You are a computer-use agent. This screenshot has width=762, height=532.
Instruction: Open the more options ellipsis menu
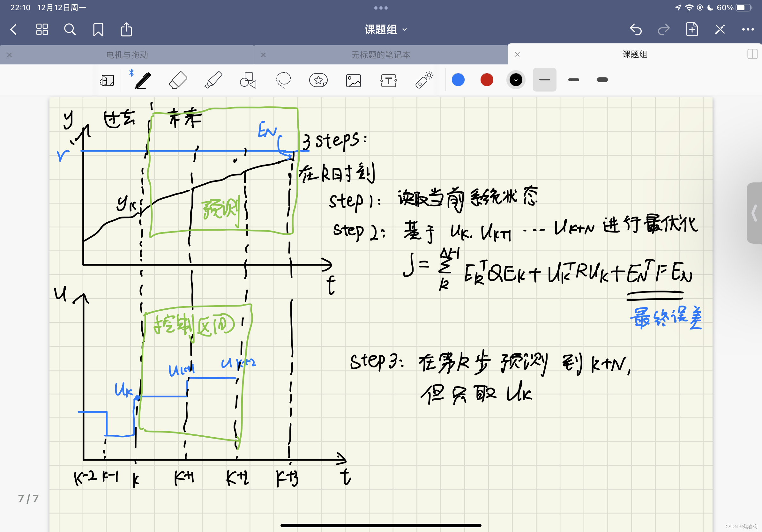point(748,30)
